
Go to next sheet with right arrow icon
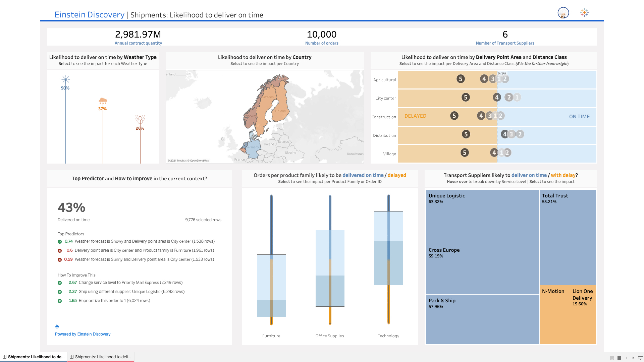633,358
